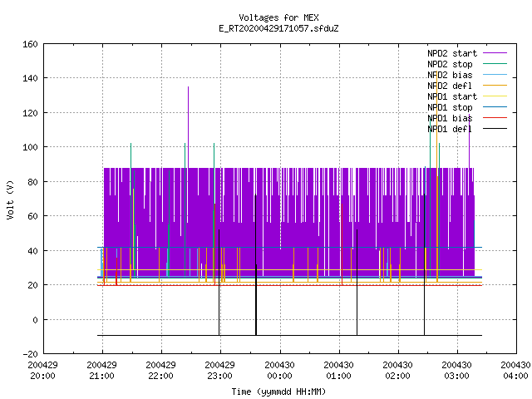Click the y-axis tick label 160
Viewport: 532px width, 399px height.
point(30,44)
